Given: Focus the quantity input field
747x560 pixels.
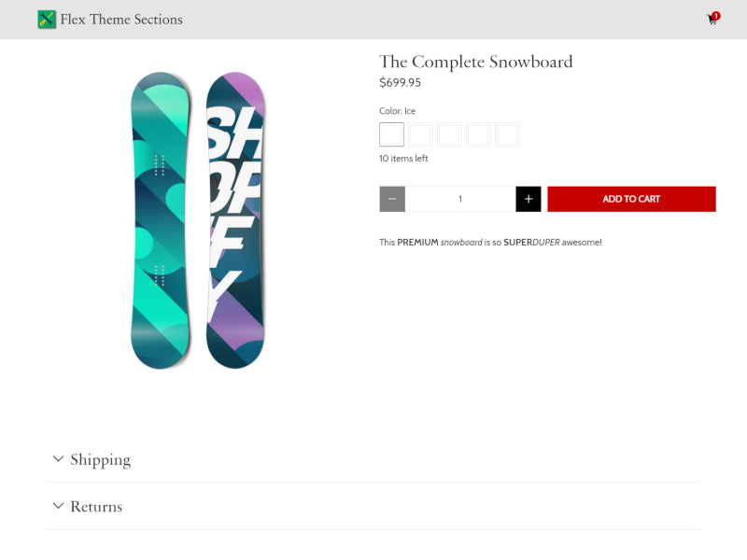Looking at the screenshot, I should 460,199.
